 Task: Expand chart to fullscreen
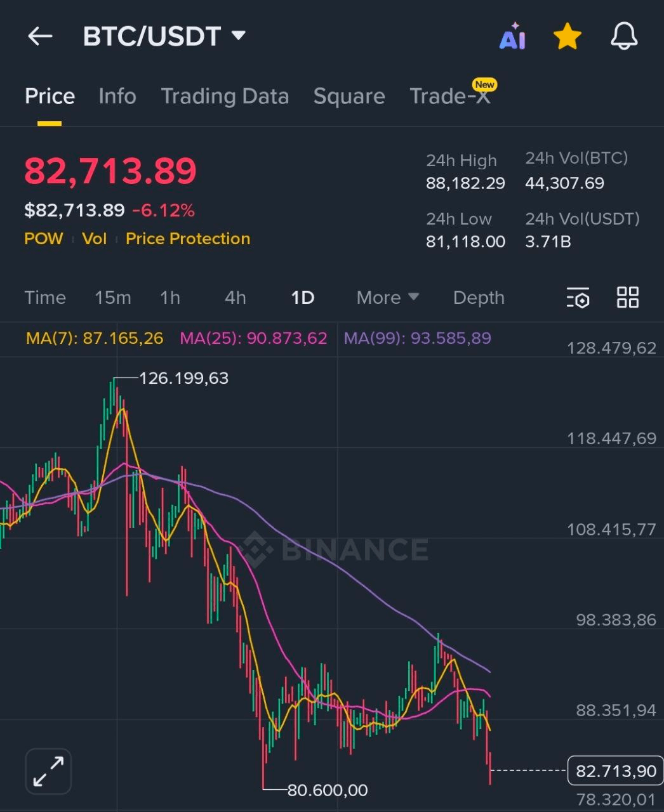pyautogui.click(x=48, y=771)
